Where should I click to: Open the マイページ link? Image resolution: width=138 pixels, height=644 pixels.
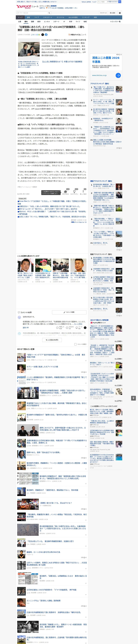tap(103, 13)
